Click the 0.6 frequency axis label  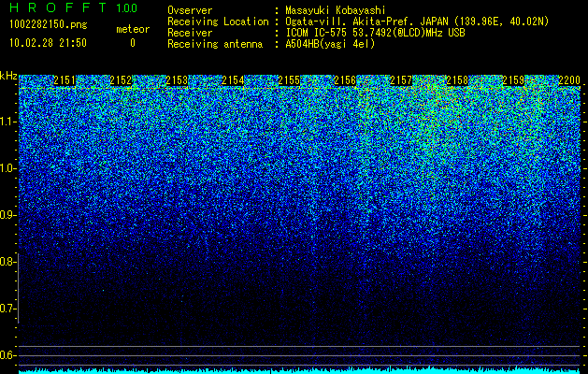pyautogui.click(x=7, y=355)
